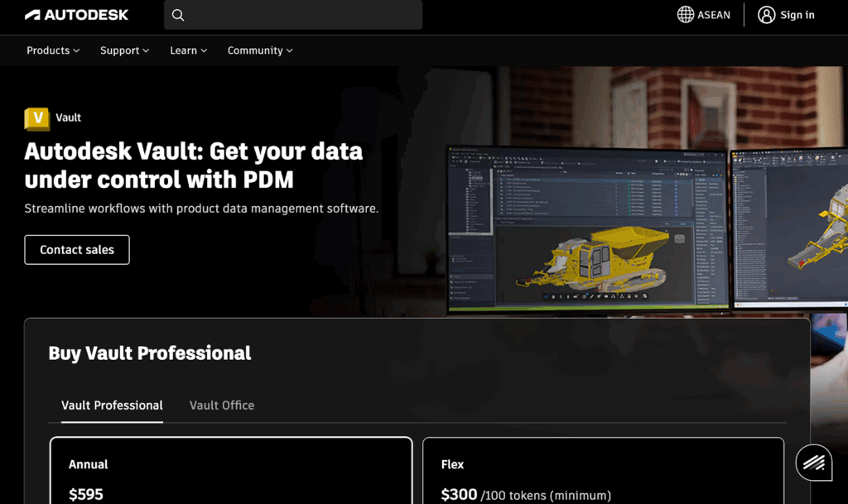Click the globe region icon
Viewport: 848px width, 504px height.
(686, 15)
